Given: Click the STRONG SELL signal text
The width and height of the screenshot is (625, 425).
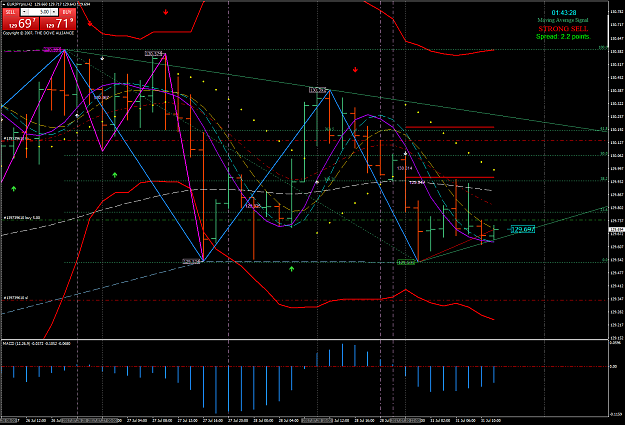Looking at the screenshot, I should pos(563,29).
